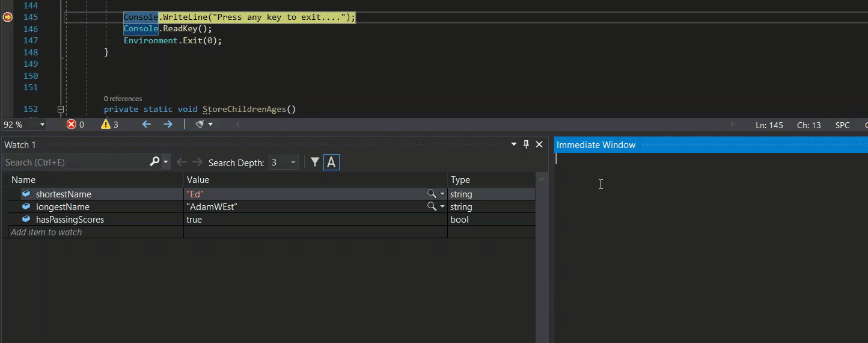This screenshot has width=868, height=343.
Task: Click the true value of hasPassingScores
Action: (316, 220)
